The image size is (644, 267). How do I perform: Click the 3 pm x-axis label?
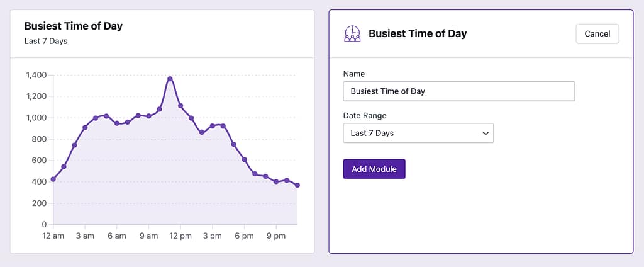pos(213,236)
